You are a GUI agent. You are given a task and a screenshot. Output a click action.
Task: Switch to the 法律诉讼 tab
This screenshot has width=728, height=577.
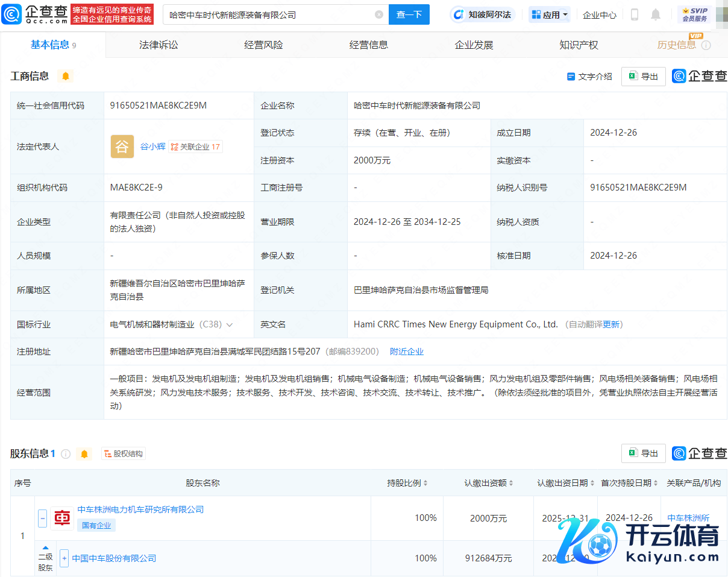pyautogui.click(x=158, y=45)
